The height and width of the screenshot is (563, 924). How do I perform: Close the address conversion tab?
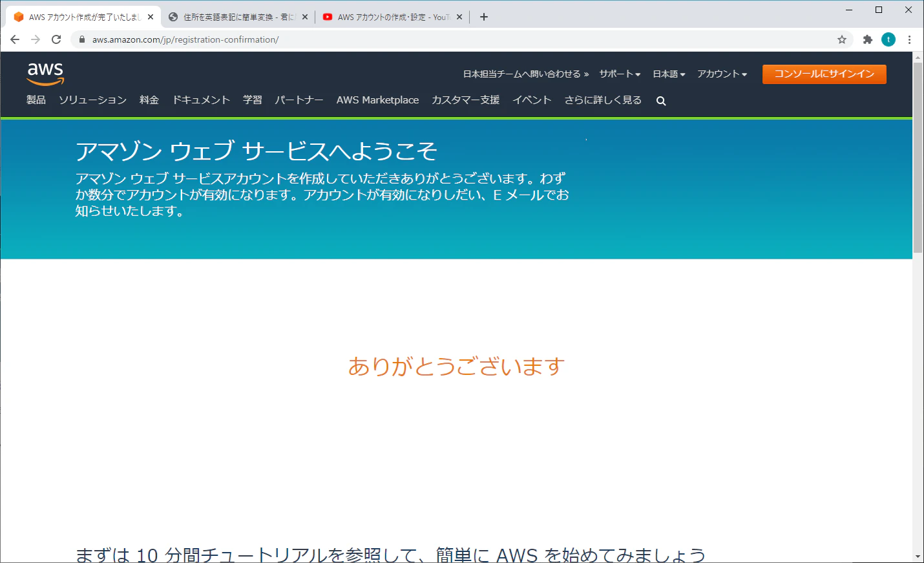click(x=305, y=17)
